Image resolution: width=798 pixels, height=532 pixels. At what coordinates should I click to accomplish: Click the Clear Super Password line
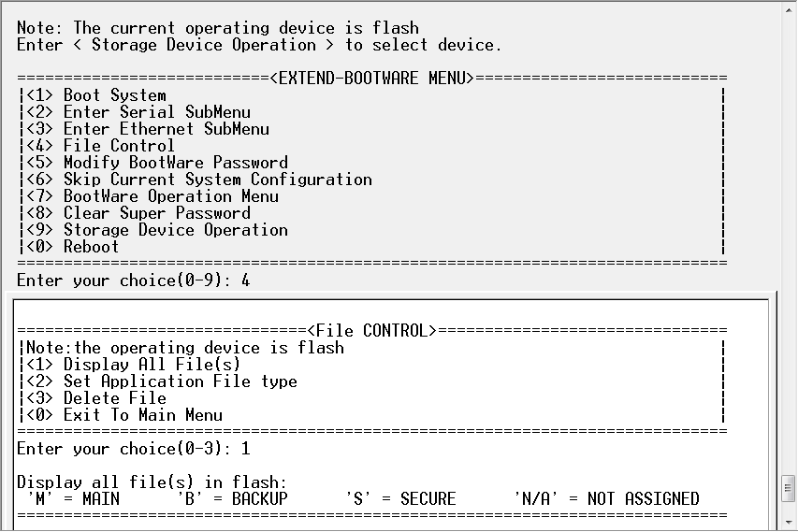click(x=156, y=213)
